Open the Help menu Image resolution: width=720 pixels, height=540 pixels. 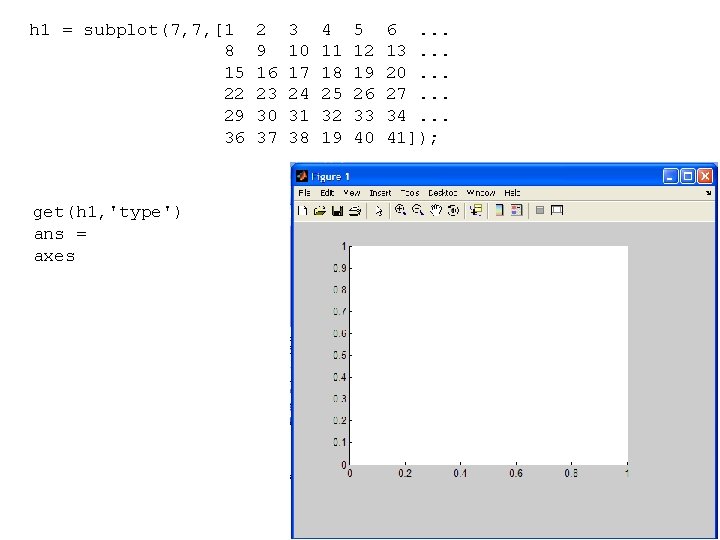coord(512,193)
